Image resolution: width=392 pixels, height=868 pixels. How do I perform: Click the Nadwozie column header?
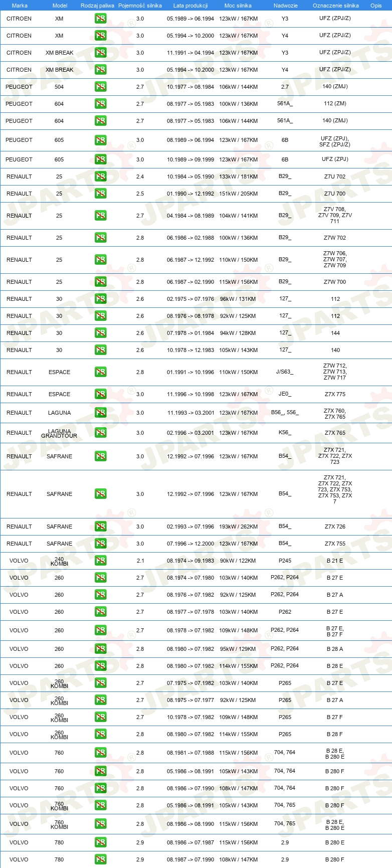285,6
